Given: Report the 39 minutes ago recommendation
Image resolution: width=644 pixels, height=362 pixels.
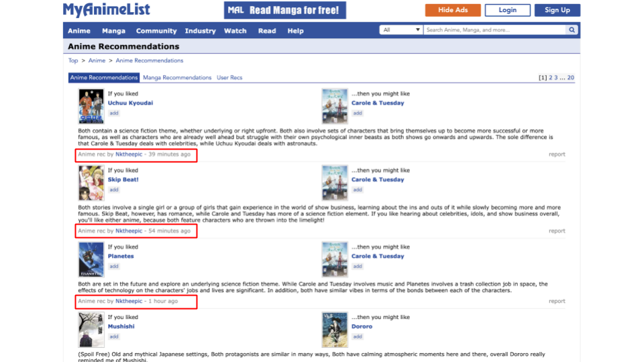Looking at the screenshot, I should [x=557, y=154].
